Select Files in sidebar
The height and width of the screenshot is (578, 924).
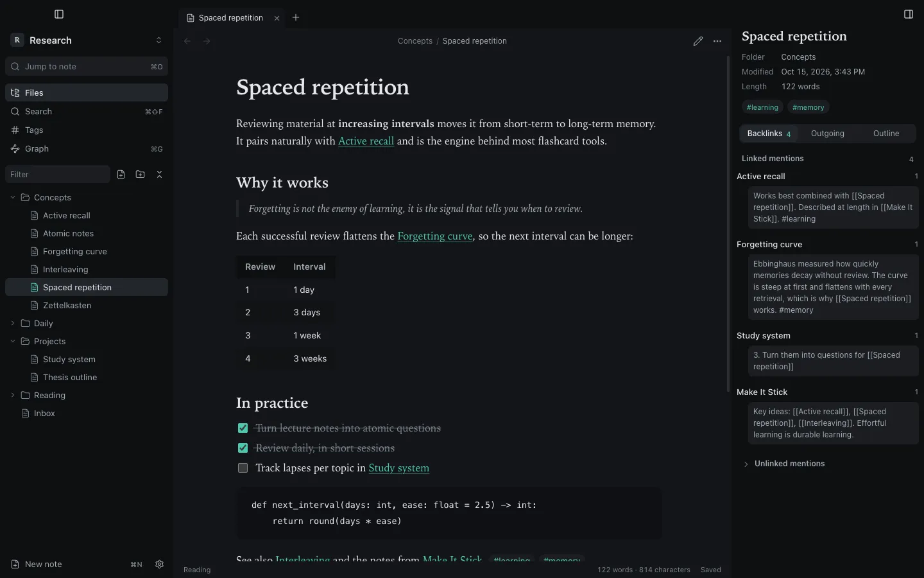(87, 92)
